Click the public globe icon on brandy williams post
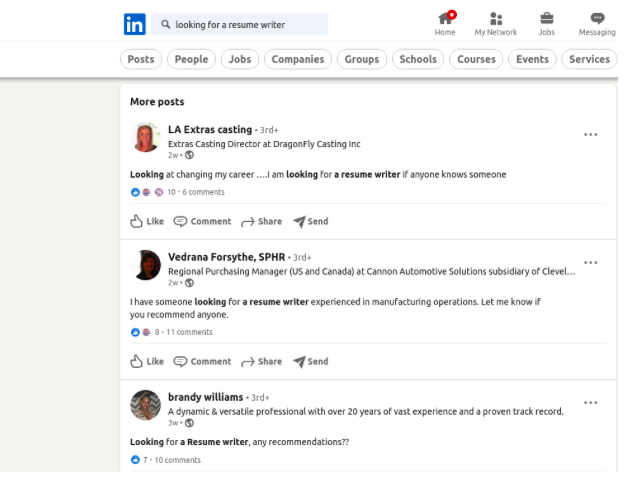 tap(190, 423)
